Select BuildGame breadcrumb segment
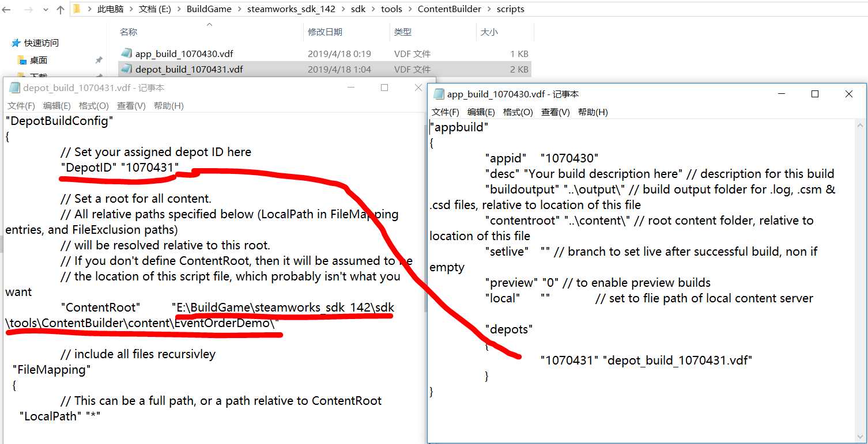This screenshot has width=868, height=444. pyautogui.click(x=209, y=9)
